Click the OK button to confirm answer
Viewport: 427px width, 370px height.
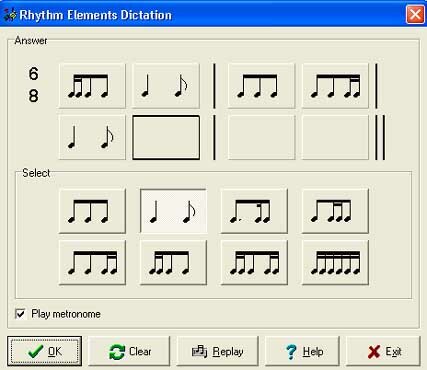coord(44,351)
